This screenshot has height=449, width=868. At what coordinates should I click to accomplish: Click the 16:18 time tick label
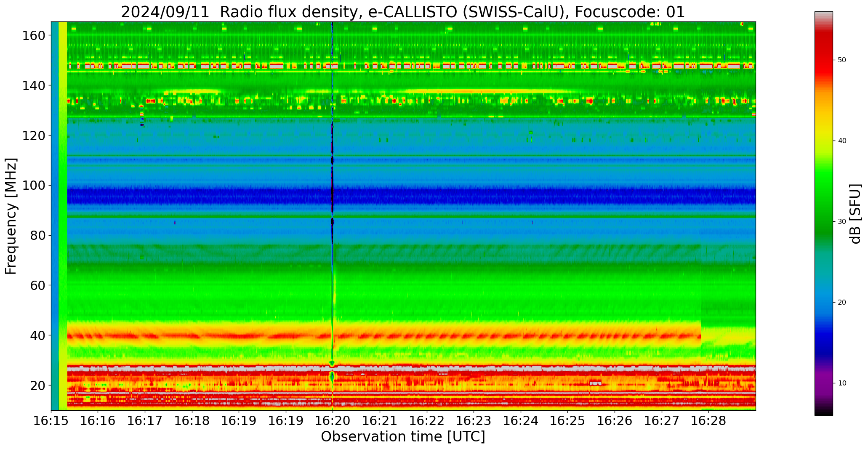tap(192, 420)
